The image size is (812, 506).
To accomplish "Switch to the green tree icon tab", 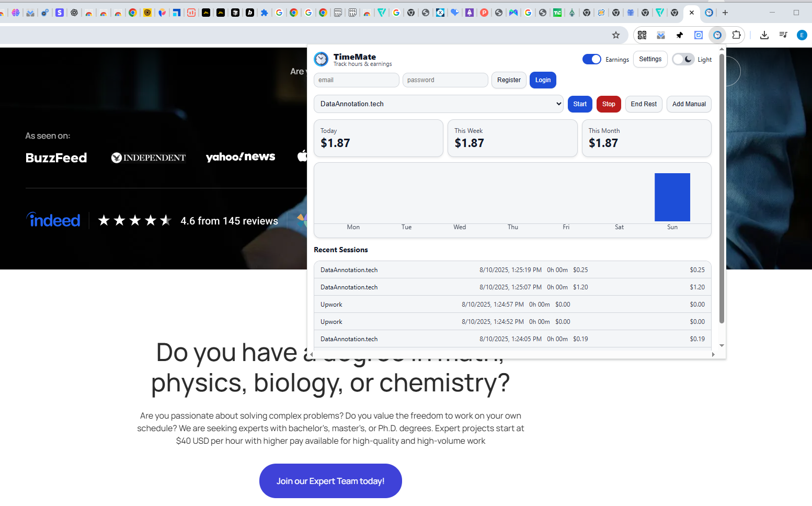I will (x=572, y=13).
